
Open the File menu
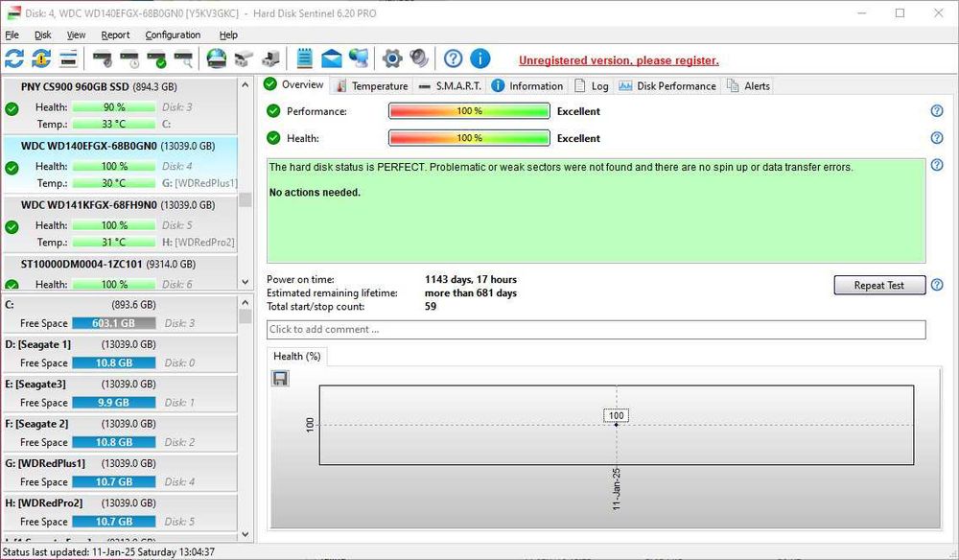[x=12, y=35]
